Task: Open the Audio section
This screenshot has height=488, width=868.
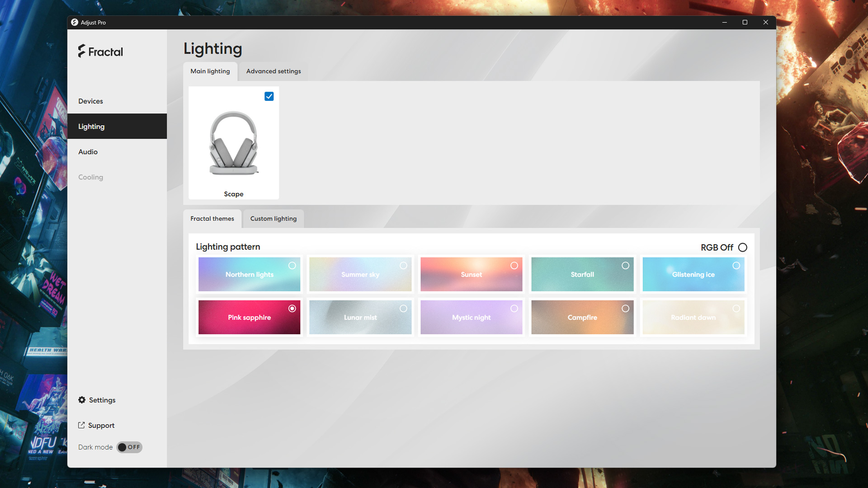Action: point(88,151)
